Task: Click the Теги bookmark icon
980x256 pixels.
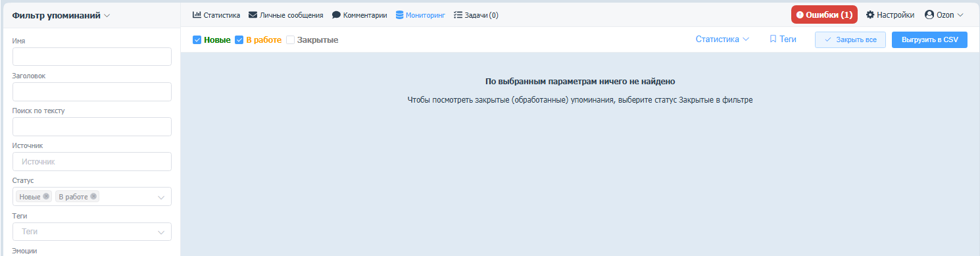Action: 773,39
